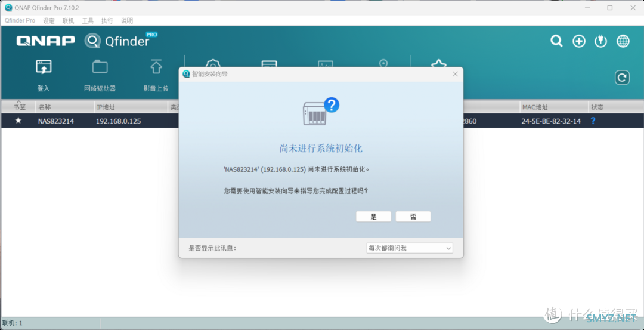Click the 登入 login icon
The width and height of the screenshot is (644, 330).
[43, 67]
